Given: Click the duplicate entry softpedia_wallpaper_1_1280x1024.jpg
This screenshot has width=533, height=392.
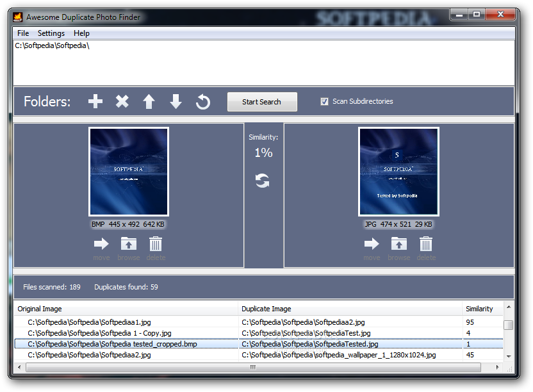Looking at the screenshot, I should (338, 355).
